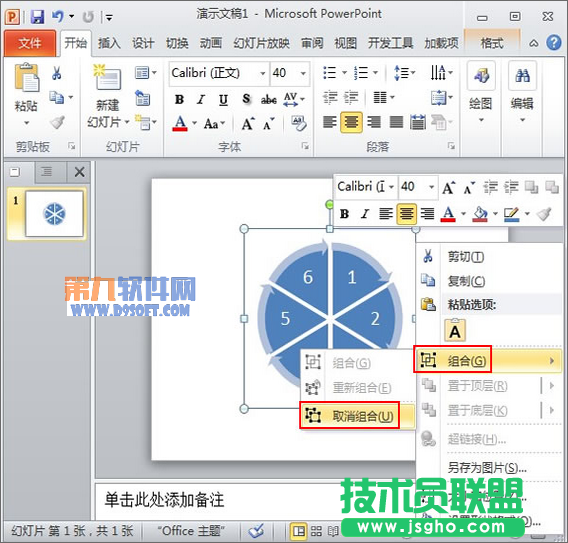Click Cut scissors icon in context menu

pos(428,256)
